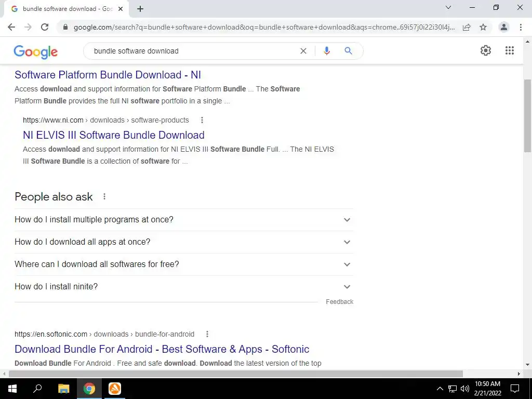
Task: Open Chrome's three-dot menu
Action: click(x=521, y=27)
